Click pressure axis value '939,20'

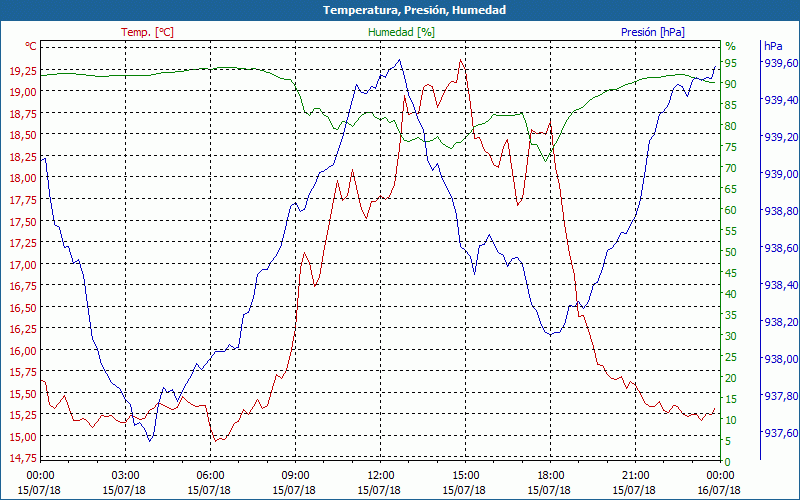(780, 138)
